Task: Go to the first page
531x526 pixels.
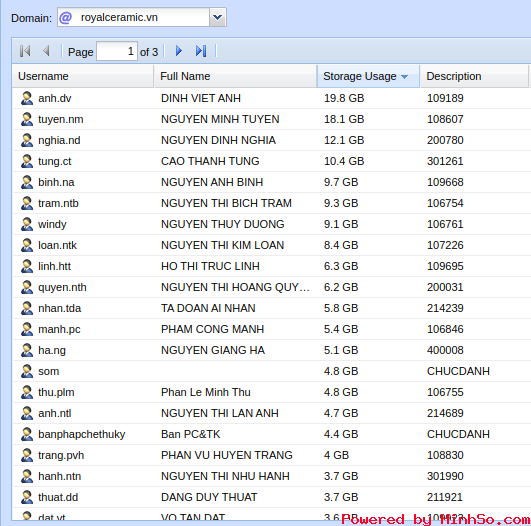Action: tap(25, 51)
